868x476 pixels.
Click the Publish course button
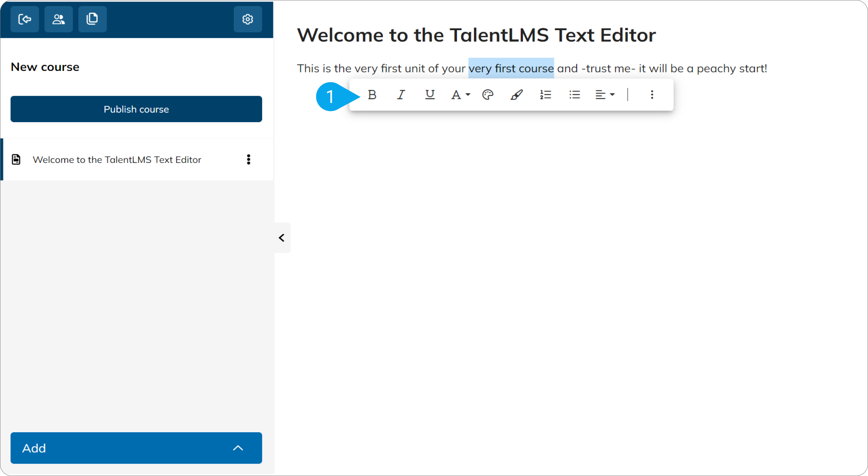pos(136,109)
